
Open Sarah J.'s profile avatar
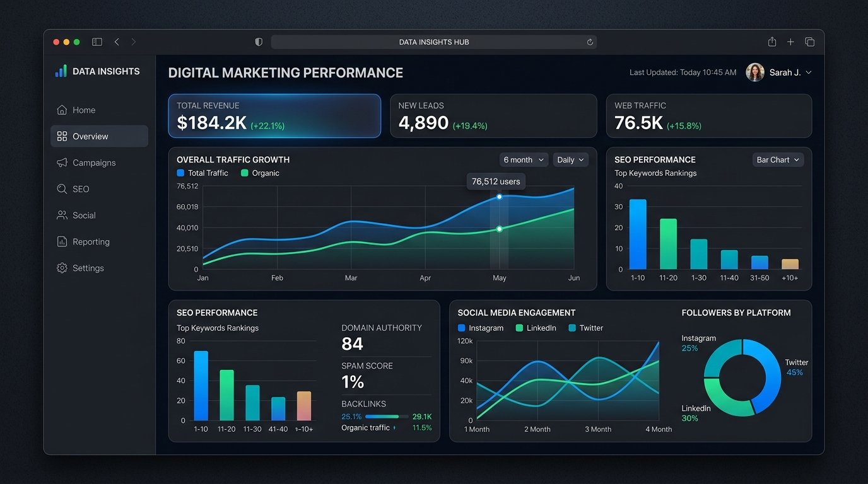[755, 72]
